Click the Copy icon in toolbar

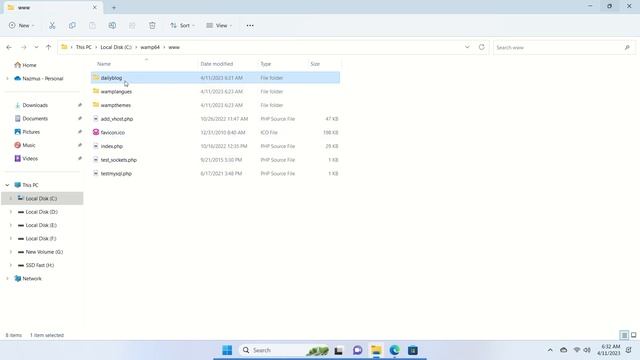point(72,25)
